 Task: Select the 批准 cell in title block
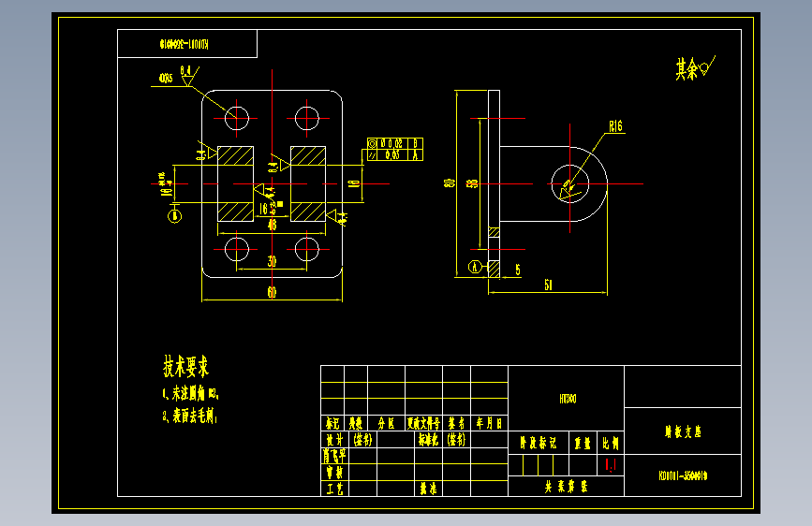pos(428,489)
